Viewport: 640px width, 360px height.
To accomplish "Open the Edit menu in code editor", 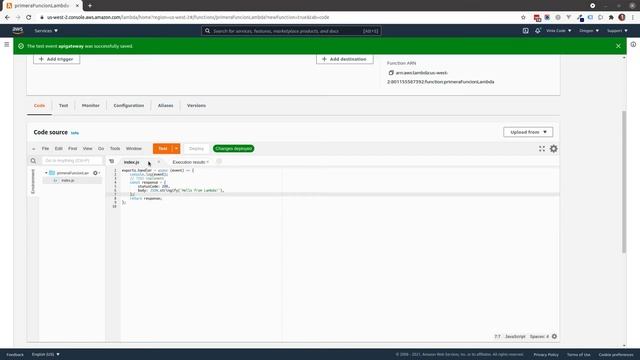I will tap(59, 149).
